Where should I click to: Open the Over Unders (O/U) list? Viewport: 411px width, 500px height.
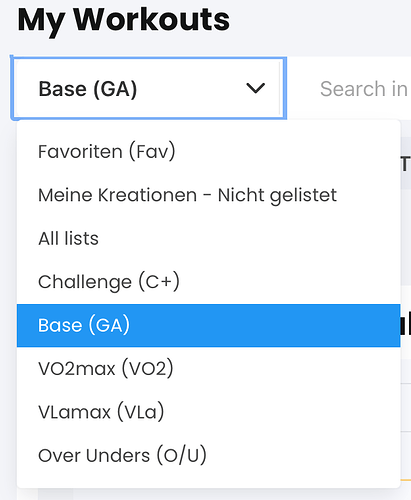(208, 455)
